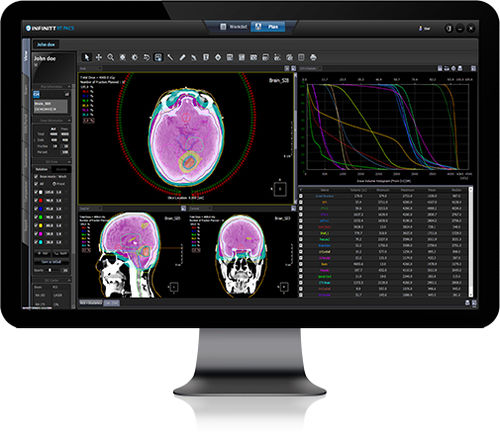Viewport: 500px width, 433px height.
Task: Toggle the 'All' isodose checkbox
Action: tap(36, 184)
